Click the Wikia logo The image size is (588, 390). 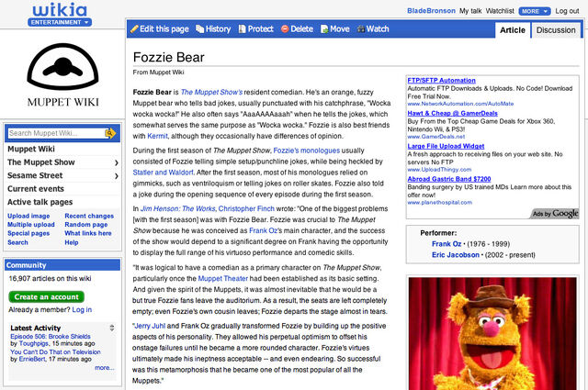point(60,10)
